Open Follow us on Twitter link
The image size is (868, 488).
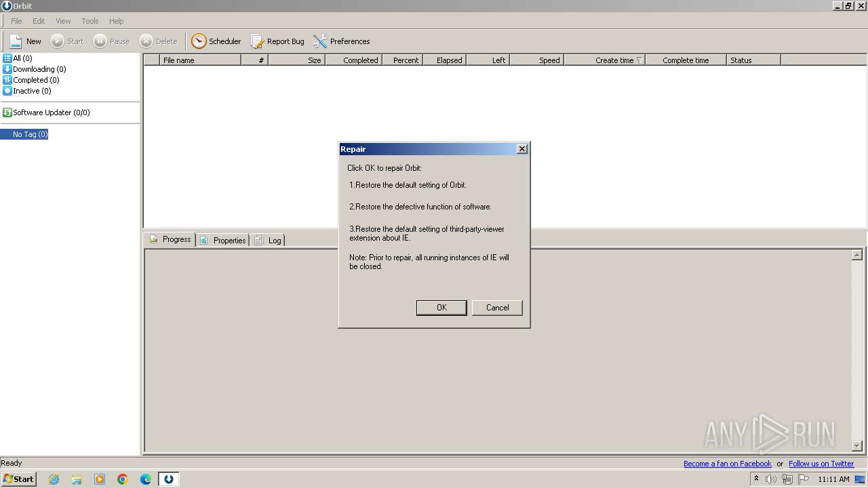tap(821, 464)
